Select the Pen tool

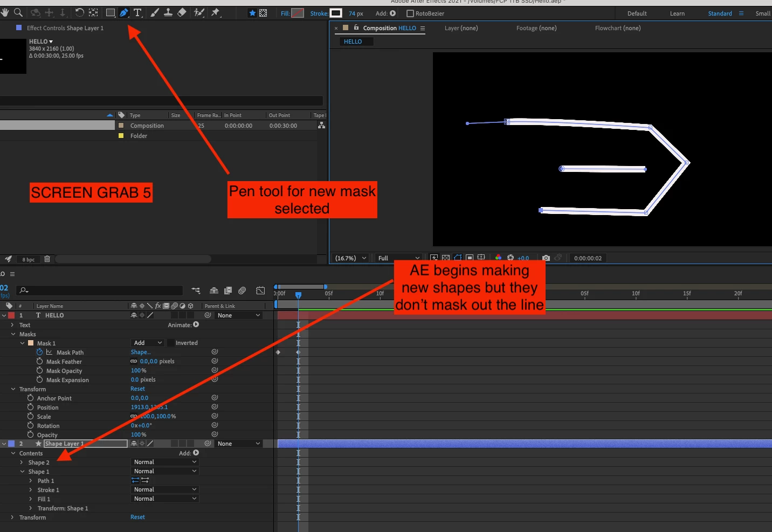pos(124,12)
